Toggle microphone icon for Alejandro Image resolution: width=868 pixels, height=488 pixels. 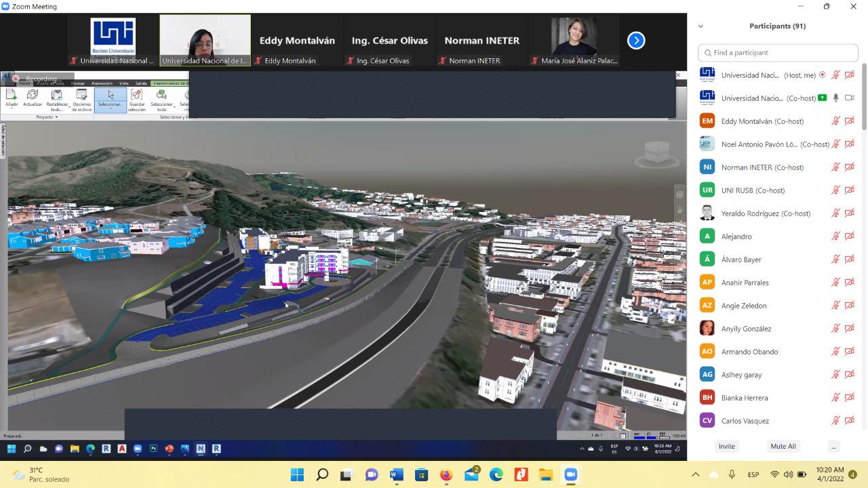pyautogui.click(x=836, y=237)
